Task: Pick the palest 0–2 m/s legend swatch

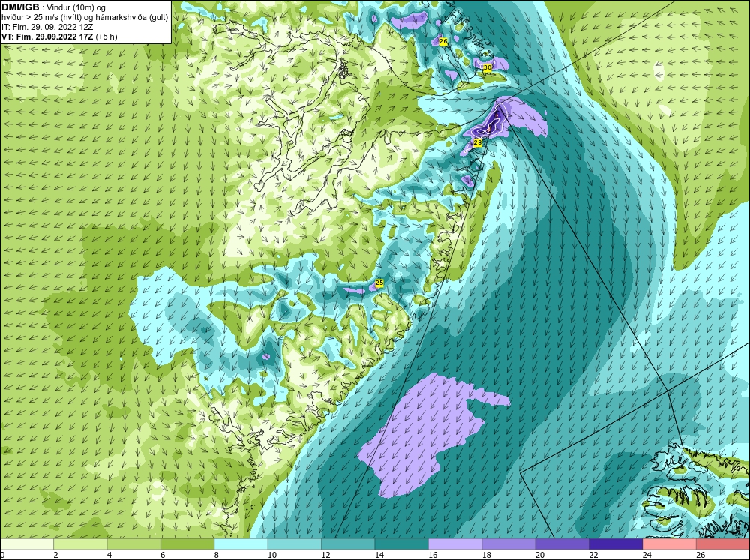Action: 27,544
